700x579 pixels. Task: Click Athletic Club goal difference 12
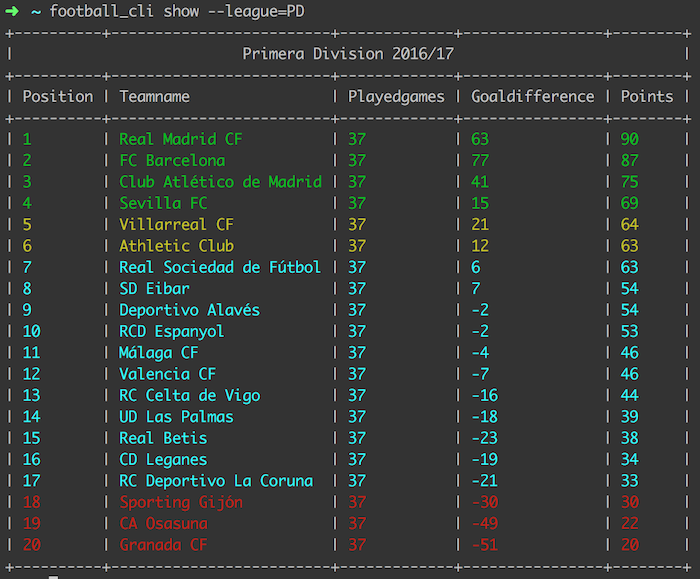480,246
